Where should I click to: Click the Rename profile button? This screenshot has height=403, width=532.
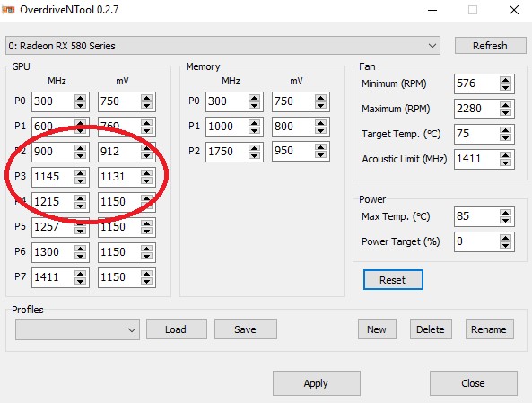489,329
